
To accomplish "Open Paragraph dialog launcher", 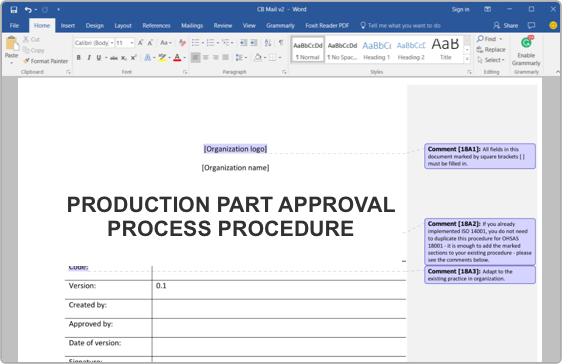I will coord(284,72).
